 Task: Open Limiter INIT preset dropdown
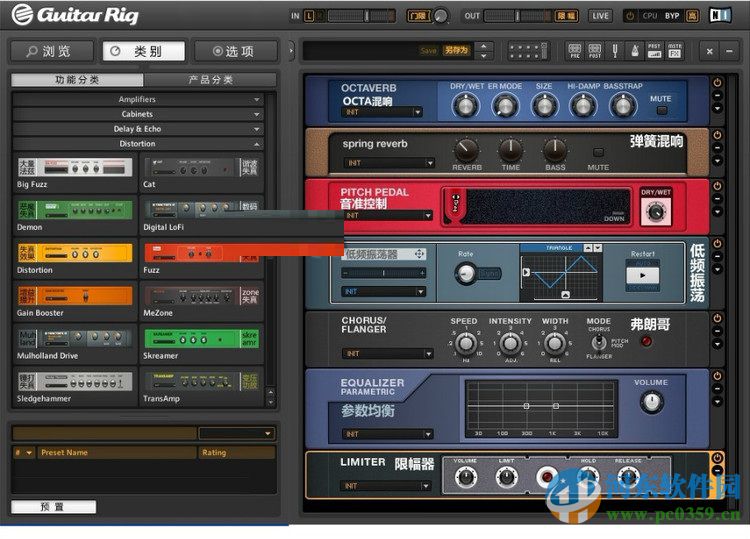coord(386,486)
